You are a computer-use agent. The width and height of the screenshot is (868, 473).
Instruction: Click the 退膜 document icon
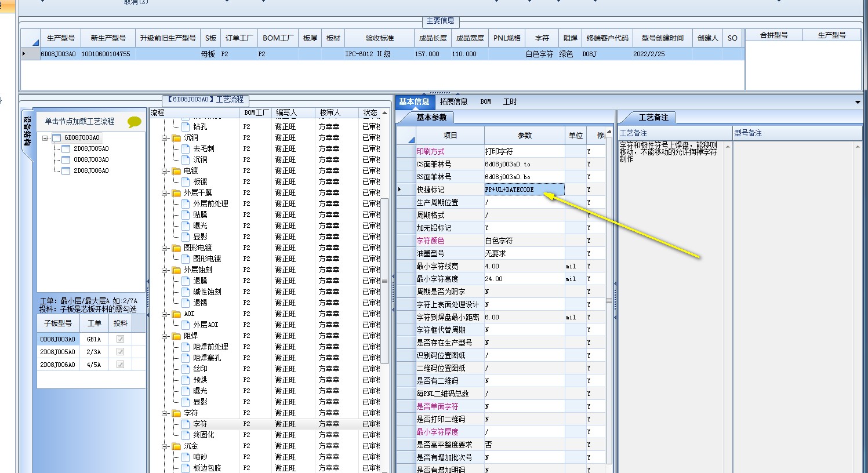click(186, 281)
